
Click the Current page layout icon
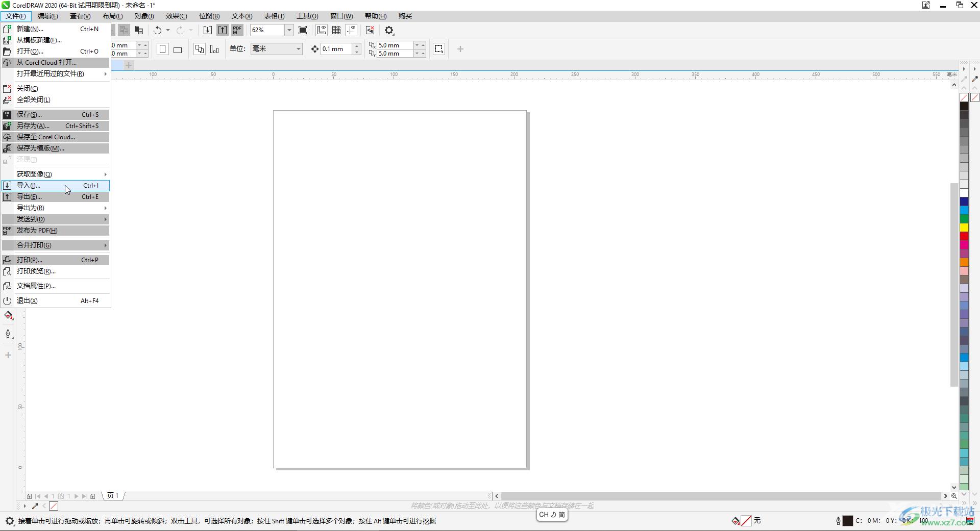click(x=214, y=49)
